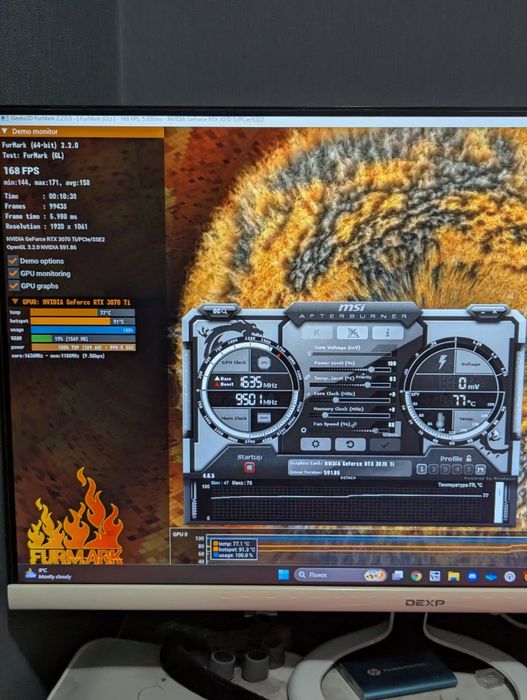
Task: Click the FurMark power TDP bar
Action: coord(83,347)
